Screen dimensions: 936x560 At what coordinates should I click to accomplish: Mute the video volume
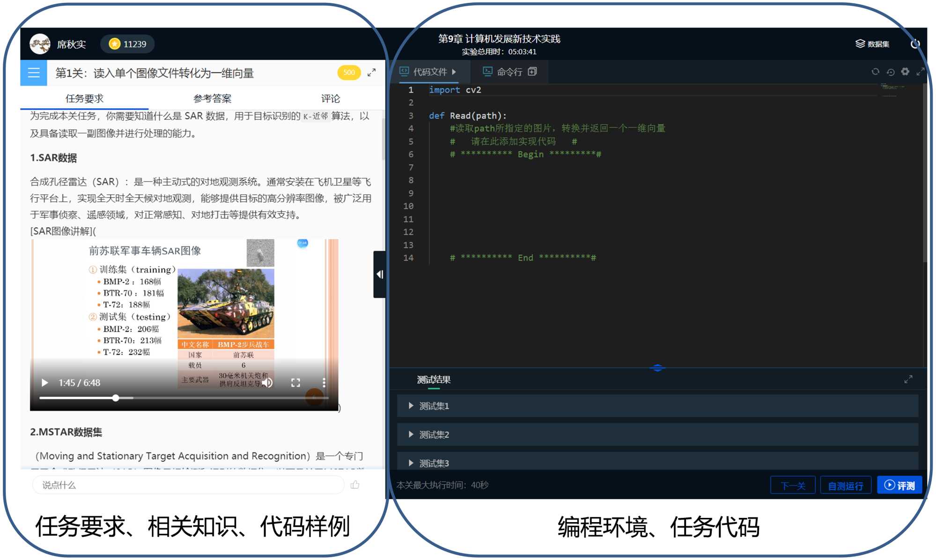(x=267, y=383)
